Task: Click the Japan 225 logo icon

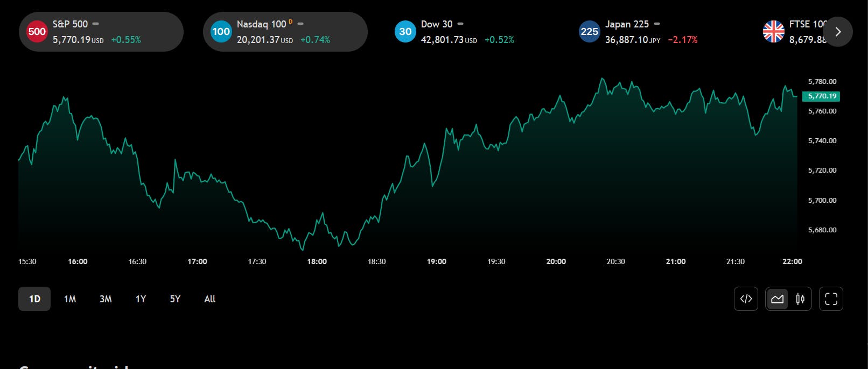Action: [589, 32]
